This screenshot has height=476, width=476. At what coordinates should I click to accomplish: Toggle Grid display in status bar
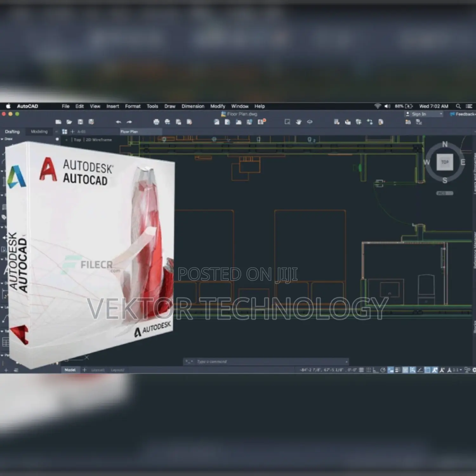(x=361, y=370)
